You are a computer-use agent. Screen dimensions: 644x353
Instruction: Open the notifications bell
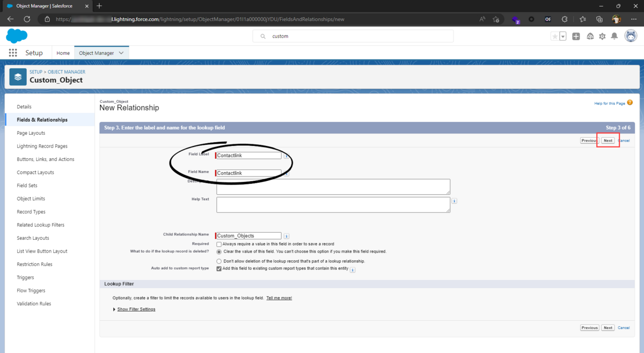[x=614, y=36]
